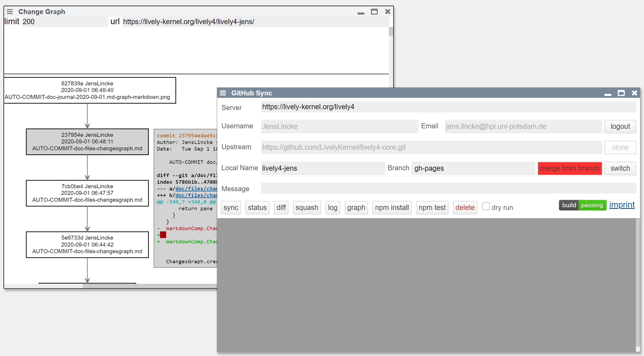Screen dimensions: 644x356
Task: Click the Change Graph vertical scrollbar thumb
Action: pos(391,31)
